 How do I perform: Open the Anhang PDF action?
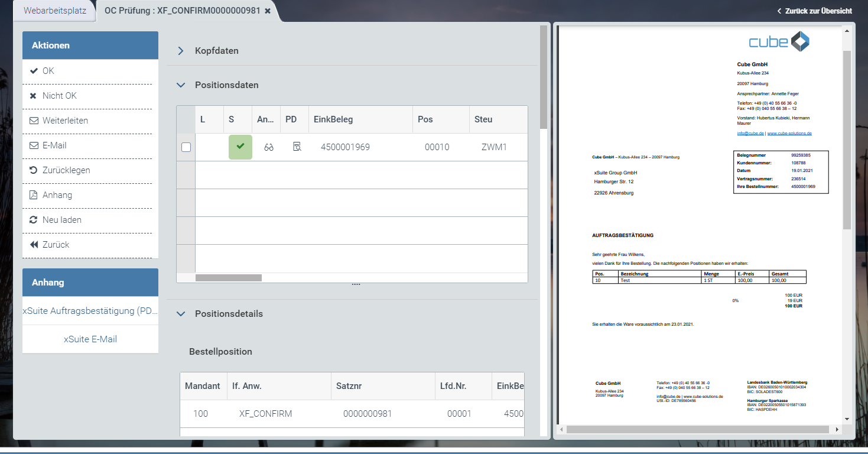57,195
